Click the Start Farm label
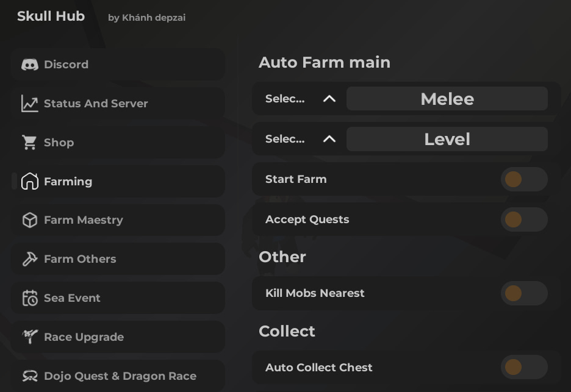This screenshot has width=571, height=392. (x=296, y=179)
